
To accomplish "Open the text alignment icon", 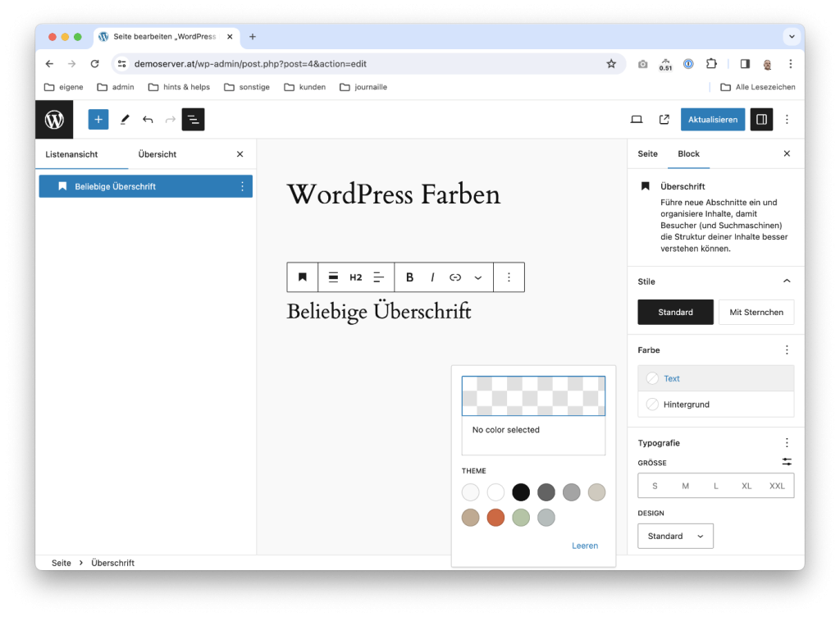I will click(379, 277).
